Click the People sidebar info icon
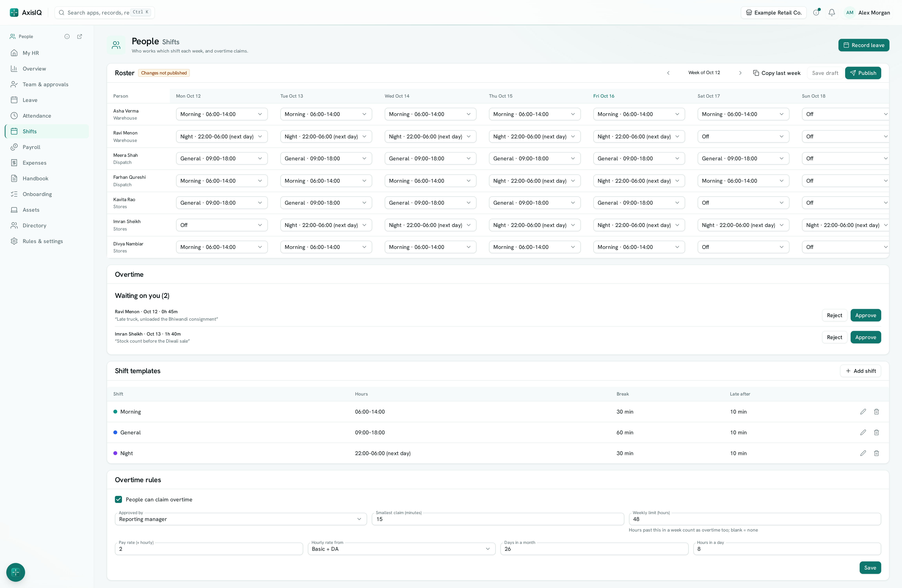902x588 pixels. [67, 36]
